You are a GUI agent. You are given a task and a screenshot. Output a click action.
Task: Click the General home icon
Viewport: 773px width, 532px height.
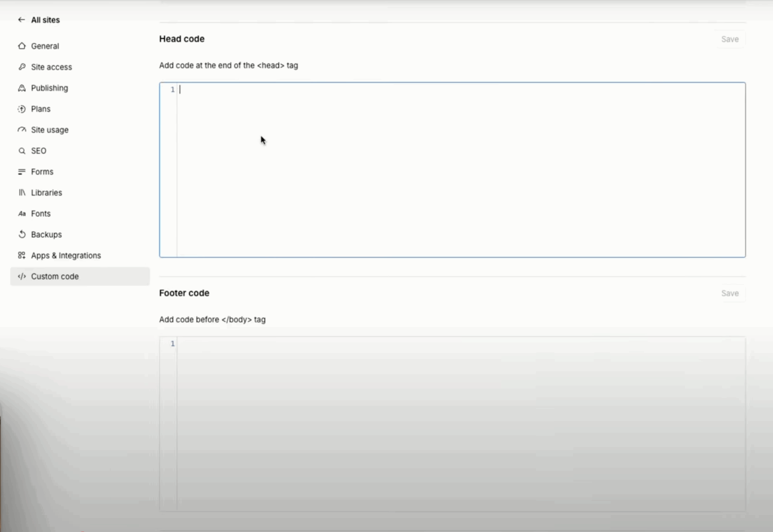pos(22,46)
